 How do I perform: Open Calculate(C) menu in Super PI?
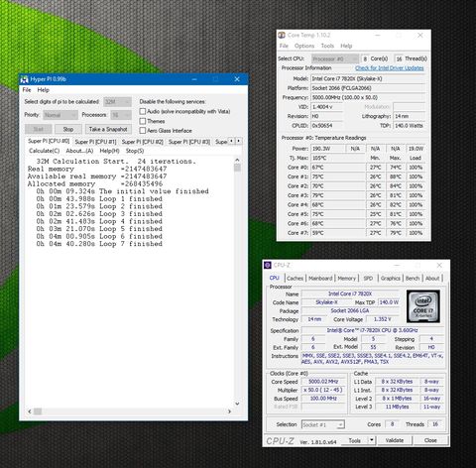pos(44,151)
